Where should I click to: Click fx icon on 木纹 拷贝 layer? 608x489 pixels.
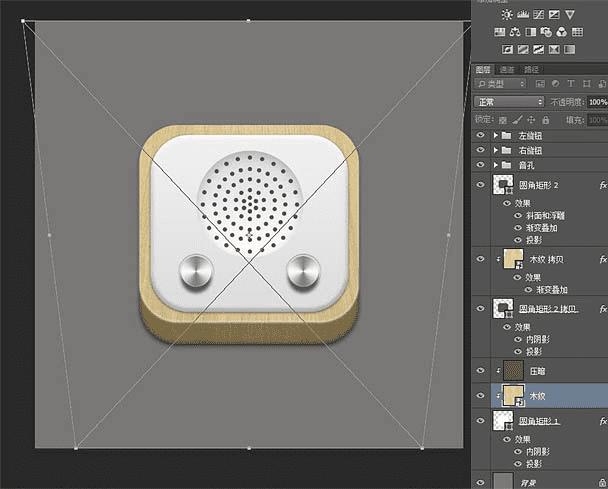[x=603, y=259]
